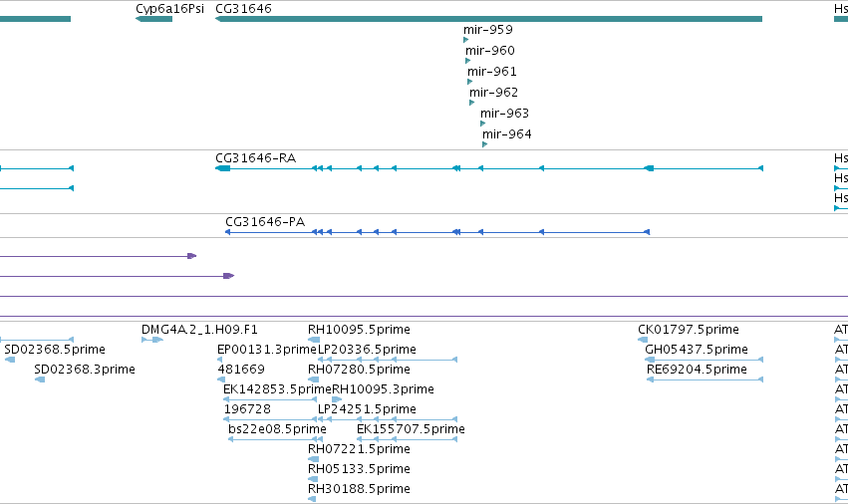Select the RE69204.5prime label

(698, 370)
